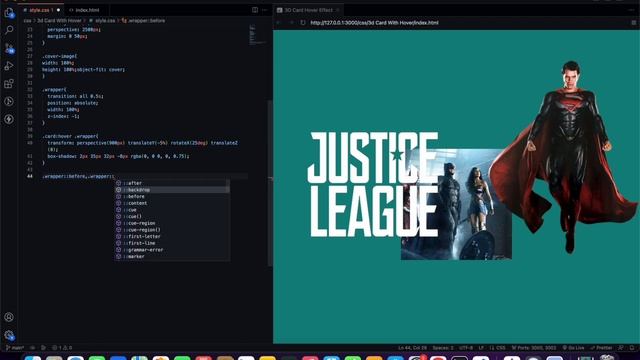Screen dimensions: 640x360
Task: Choose ::cue-region from the suggestion list
Action: (x=172, y=223)
